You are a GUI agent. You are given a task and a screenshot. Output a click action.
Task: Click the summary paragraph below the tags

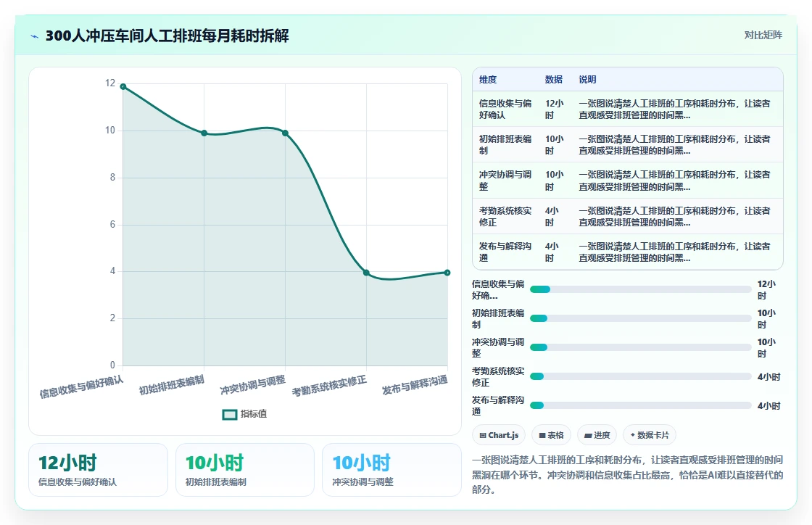click(627, 475)
